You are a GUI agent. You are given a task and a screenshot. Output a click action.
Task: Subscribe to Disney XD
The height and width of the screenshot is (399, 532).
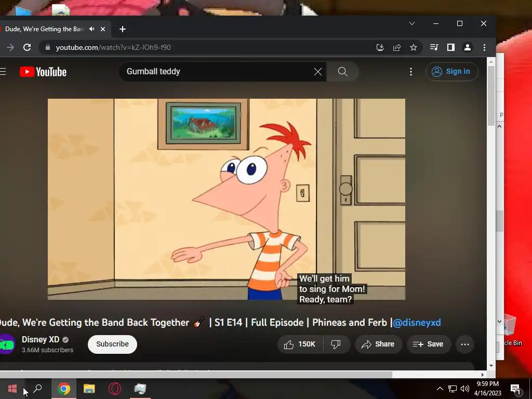click(112, 344)
